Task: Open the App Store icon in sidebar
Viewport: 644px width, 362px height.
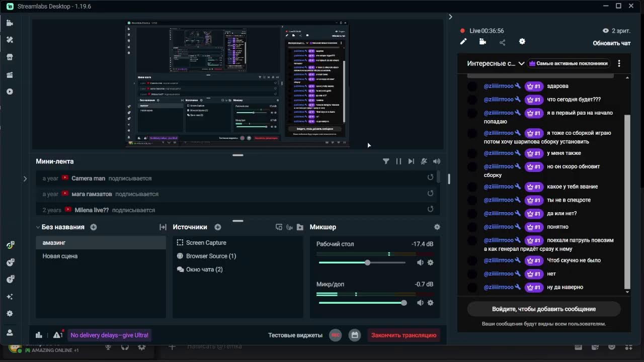Action: point(10,57)
